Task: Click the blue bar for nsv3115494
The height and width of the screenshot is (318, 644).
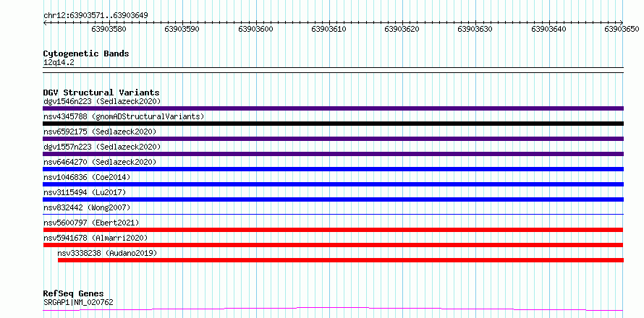Action: (333, 199)
